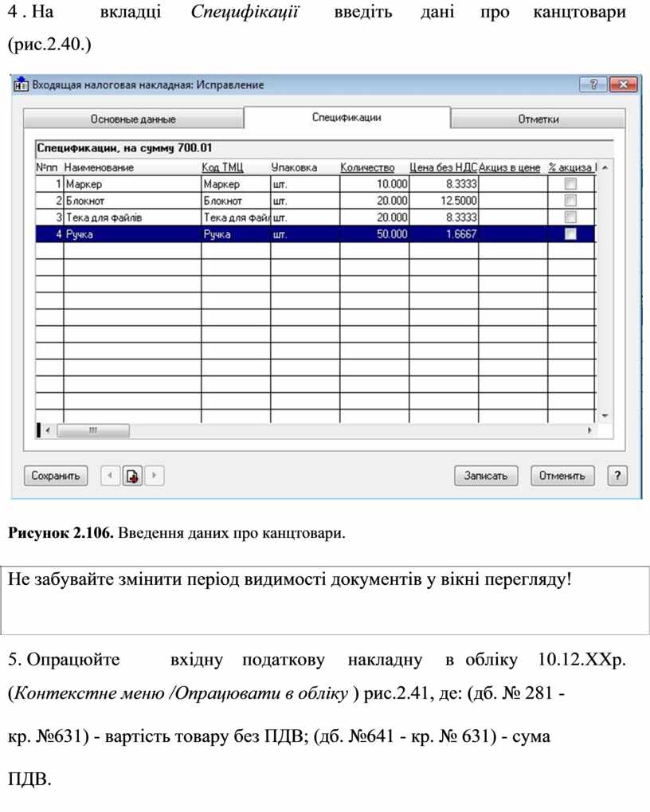Image resolution: width=650 pixels, height=812 pixels.
Task: Click price 1.6667 in the Ручка row
Action: [444, 234]
